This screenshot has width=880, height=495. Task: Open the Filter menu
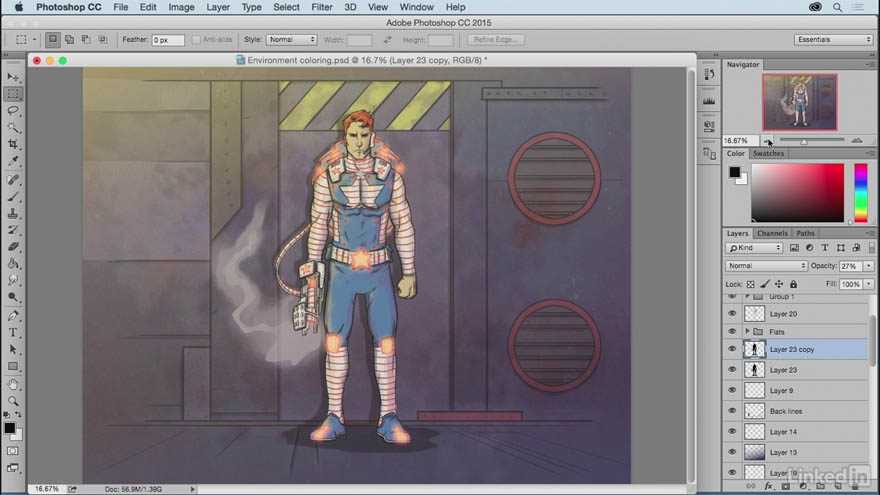322,7
